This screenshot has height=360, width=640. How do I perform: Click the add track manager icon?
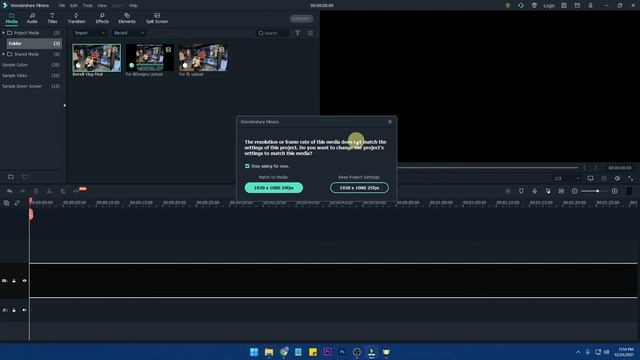(x=6, y=202)
